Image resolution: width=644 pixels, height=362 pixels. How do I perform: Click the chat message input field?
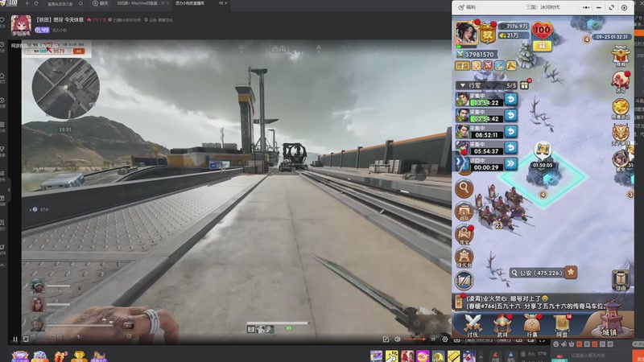pos(589,356)
